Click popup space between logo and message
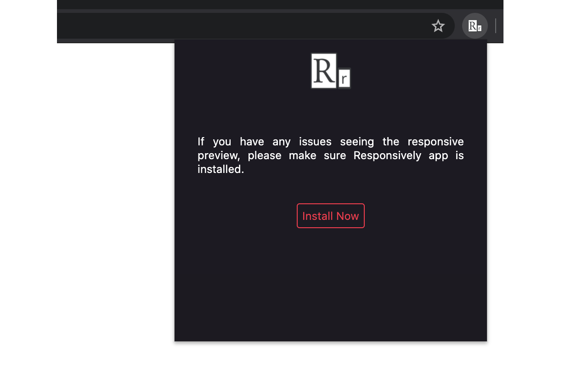 [x=331, y=112]
